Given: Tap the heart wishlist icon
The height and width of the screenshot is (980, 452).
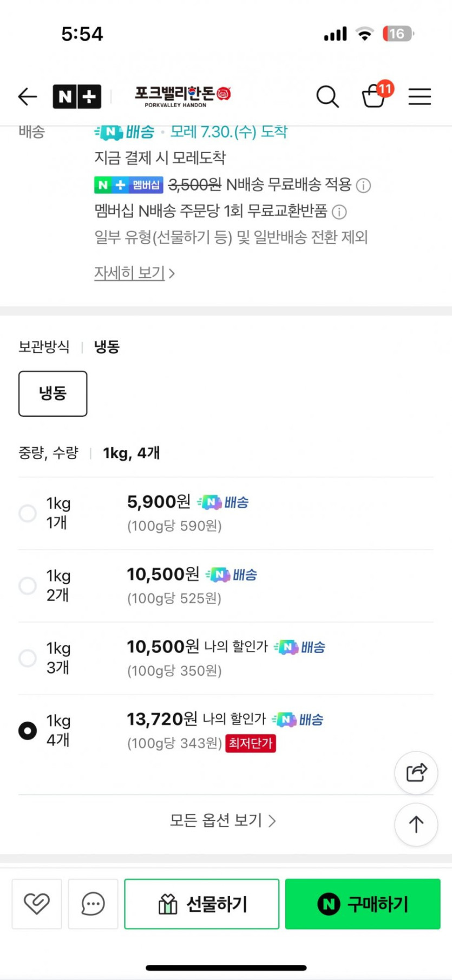Looking at the screenshot, I should pos(37,904).
